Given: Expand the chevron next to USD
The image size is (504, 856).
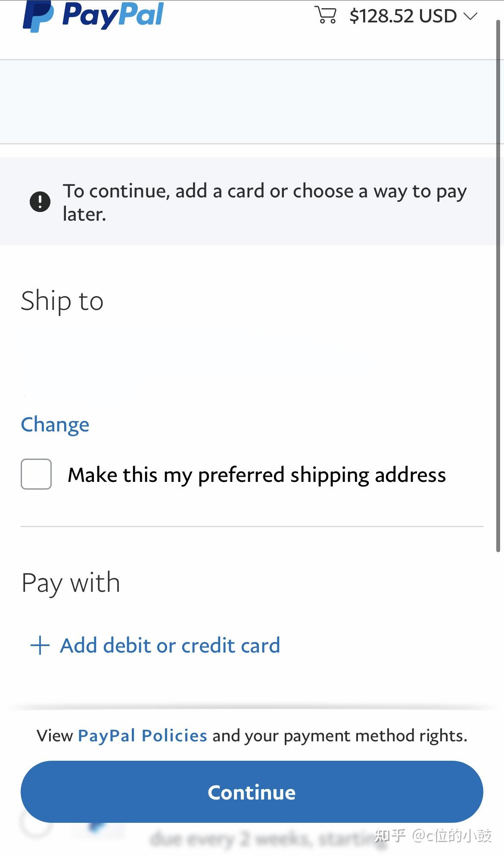Looking at the screenshot, I should [x=470, y=16].
